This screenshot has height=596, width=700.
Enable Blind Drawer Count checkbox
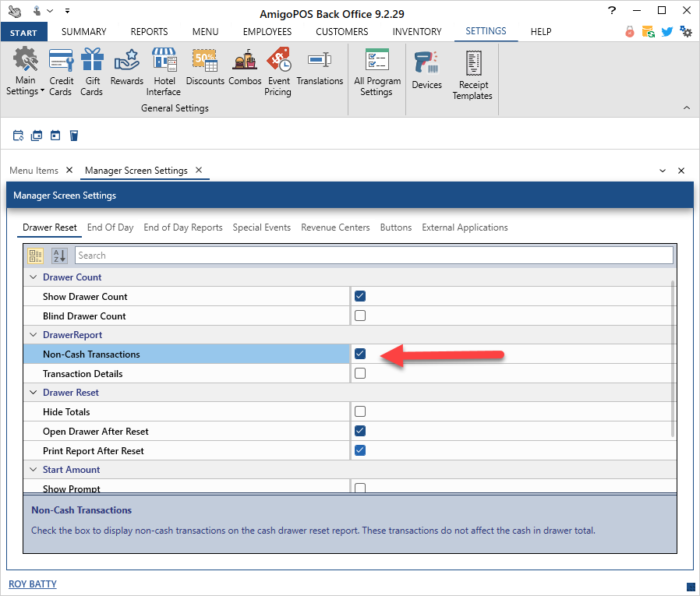click(360, 316)
